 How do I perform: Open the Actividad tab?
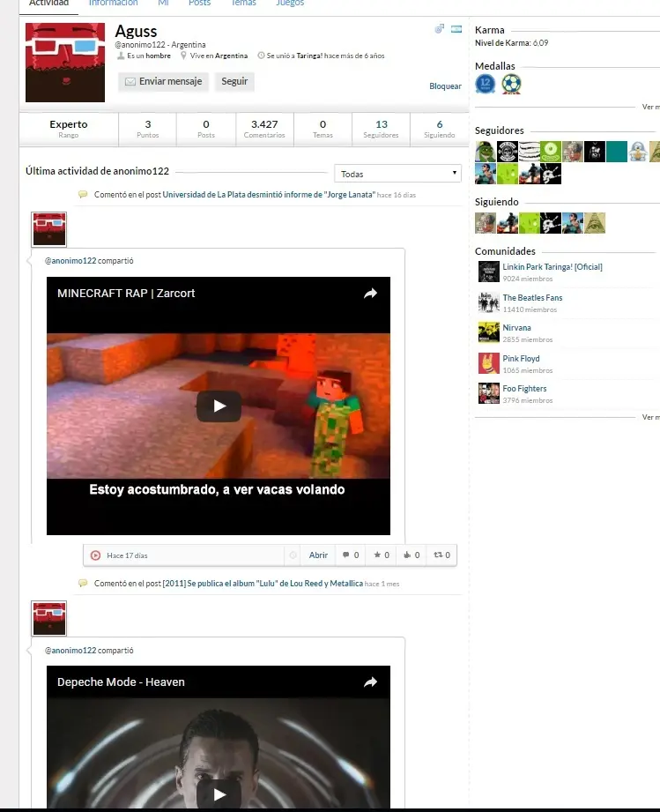[48, 4]
